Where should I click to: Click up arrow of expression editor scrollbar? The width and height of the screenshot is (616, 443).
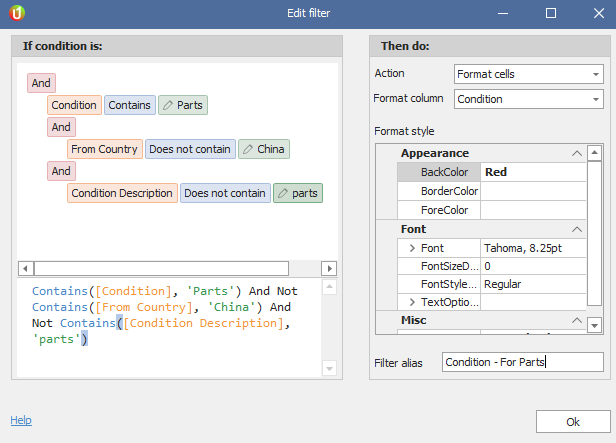coord(330,287)
